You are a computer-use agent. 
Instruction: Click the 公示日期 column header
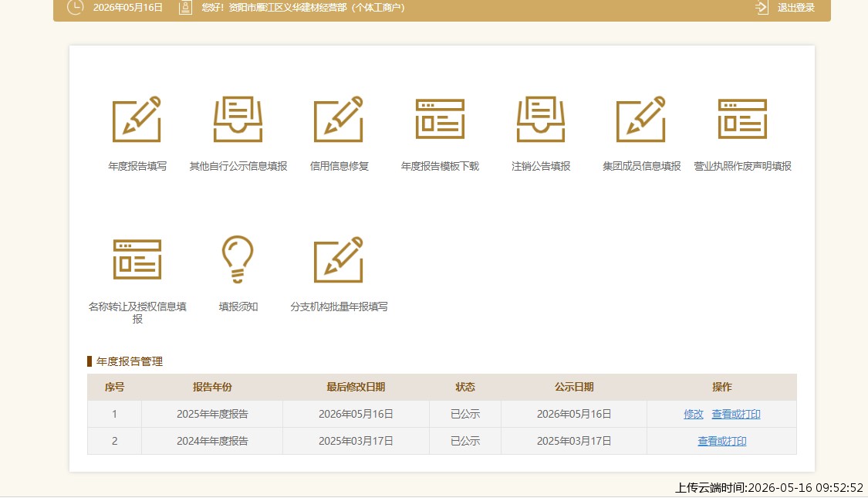click(574, 387)
